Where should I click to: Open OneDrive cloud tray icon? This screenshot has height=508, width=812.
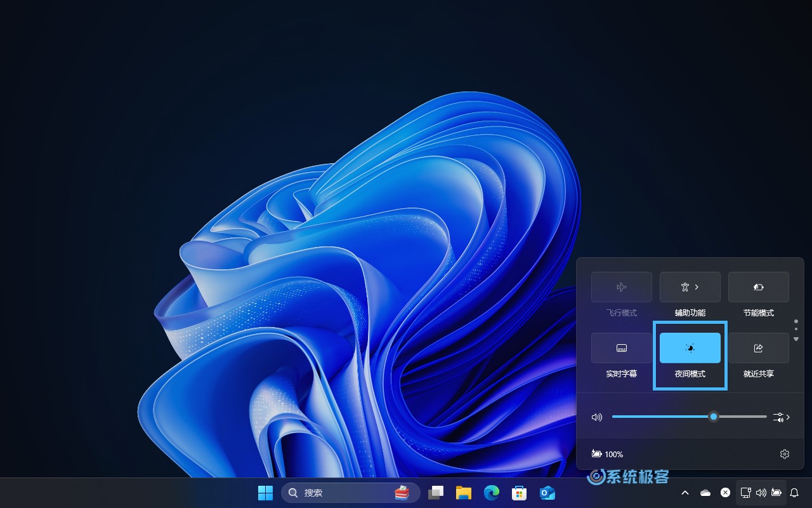click(x=705, y=493)
